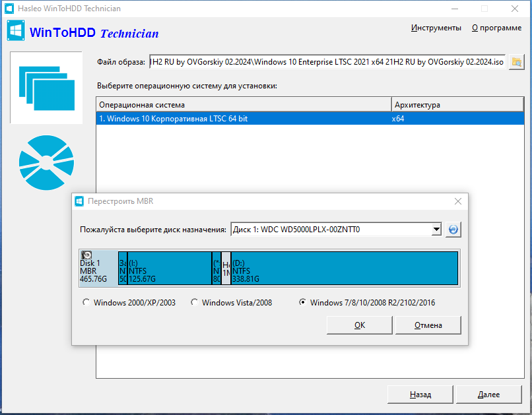Click OK in the MBR dialog
Viewport: 532px width, 415px height.
[x=359, y=325]
